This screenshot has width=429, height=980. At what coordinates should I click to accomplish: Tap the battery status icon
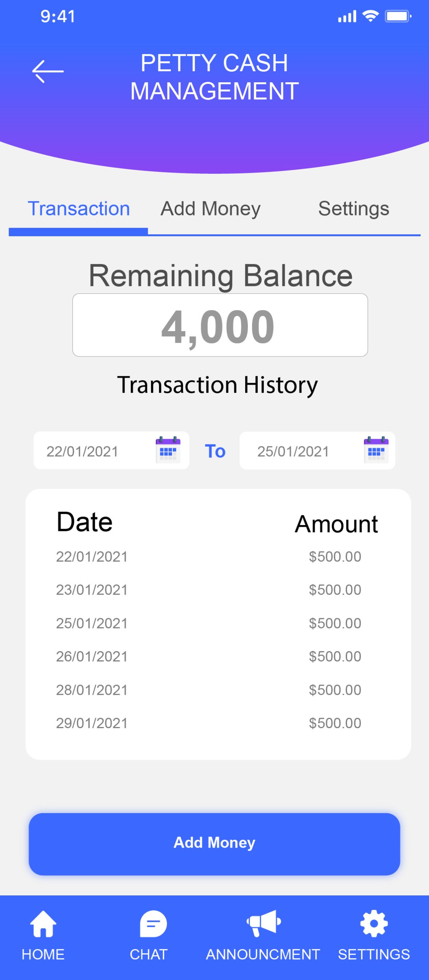point(398,16)
